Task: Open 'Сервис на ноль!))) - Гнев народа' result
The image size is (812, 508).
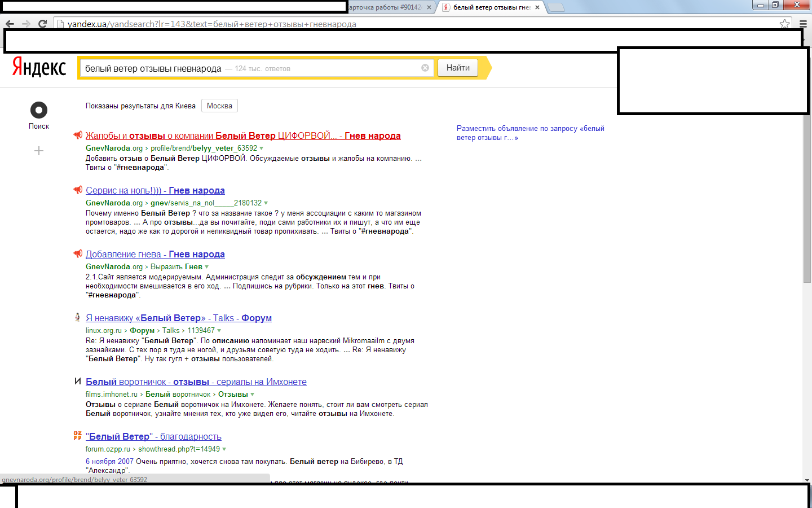Action: click(155, 190)
